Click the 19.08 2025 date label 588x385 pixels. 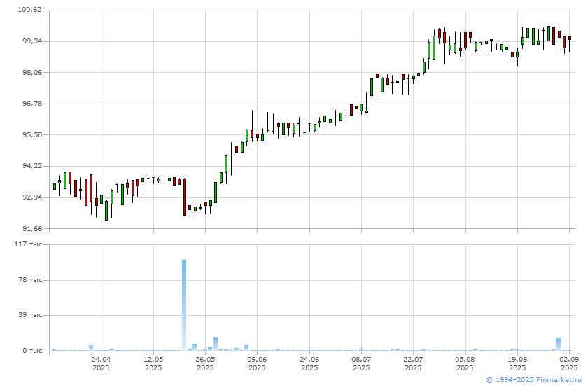point(517,363)
